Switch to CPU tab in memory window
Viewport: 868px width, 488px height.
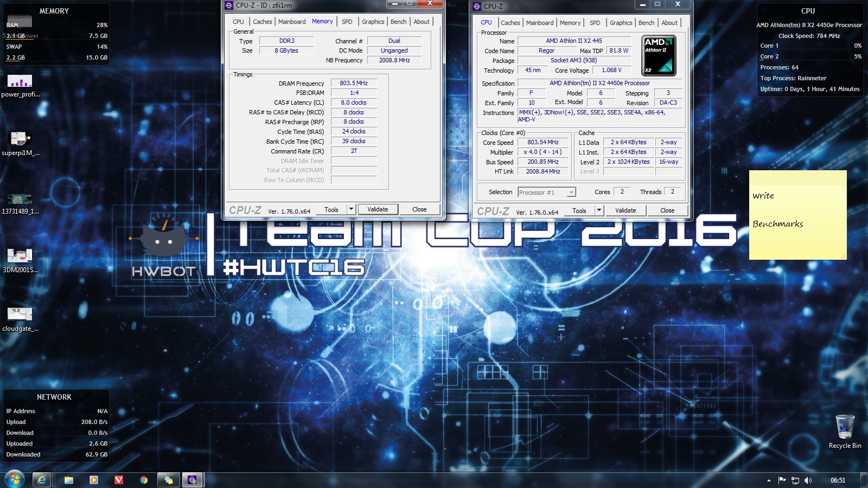point(239,22)
